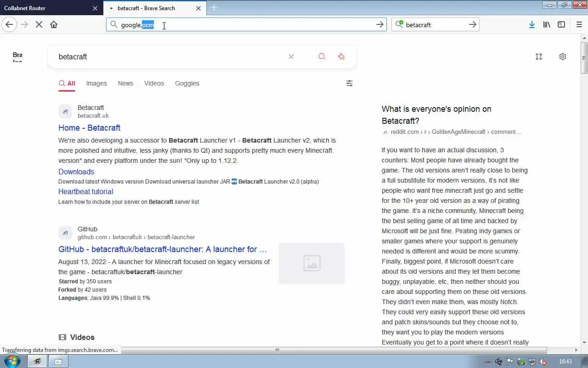This screenshot has width=588, height=368.
Task: Switch to Videos results tab
Action: point(154,83)
